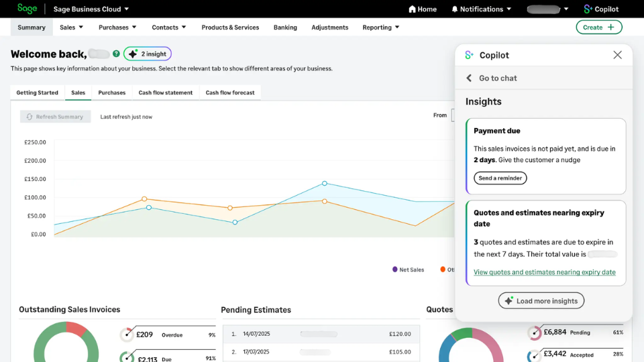Click the Outstanding Sales Invoices donut chart
Viewport: 644px width, 362px height.
pos(66,343)
